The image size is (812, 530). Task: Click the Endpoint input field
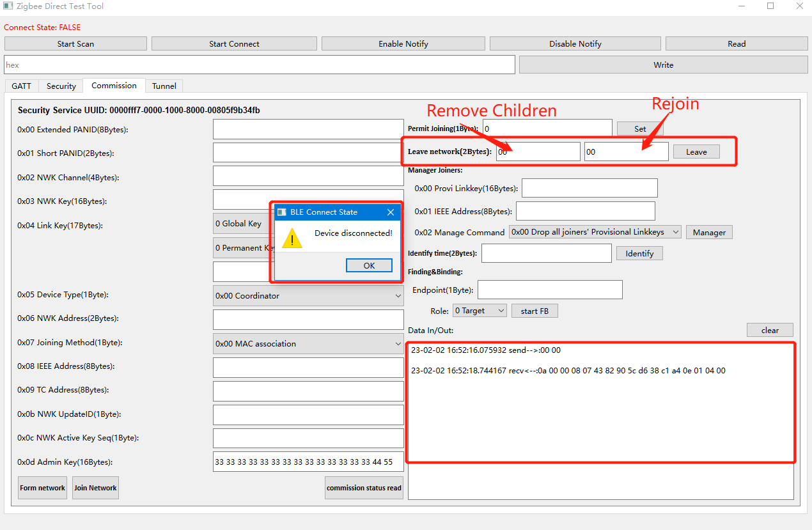point(550,290)
